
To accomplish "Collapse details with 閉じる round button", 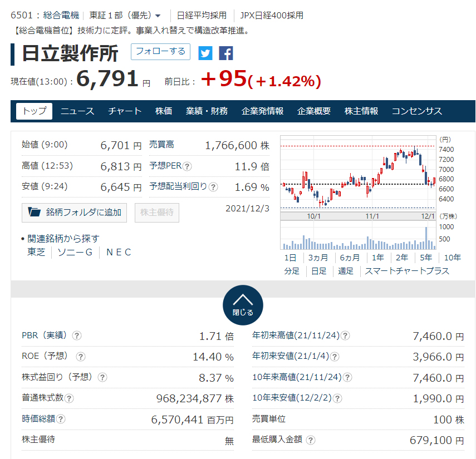I will pos(243,305).
